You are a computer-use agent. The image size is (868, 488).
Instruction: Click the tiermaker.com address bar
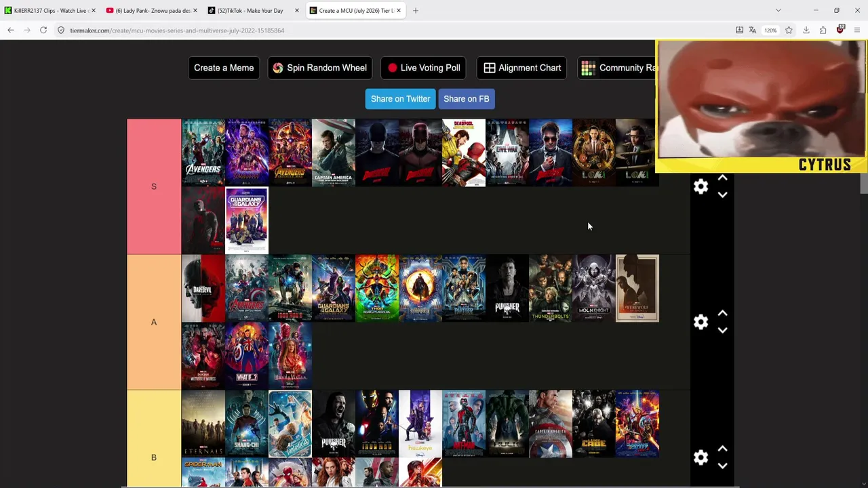pyautogui.click(x=393, y=30)
